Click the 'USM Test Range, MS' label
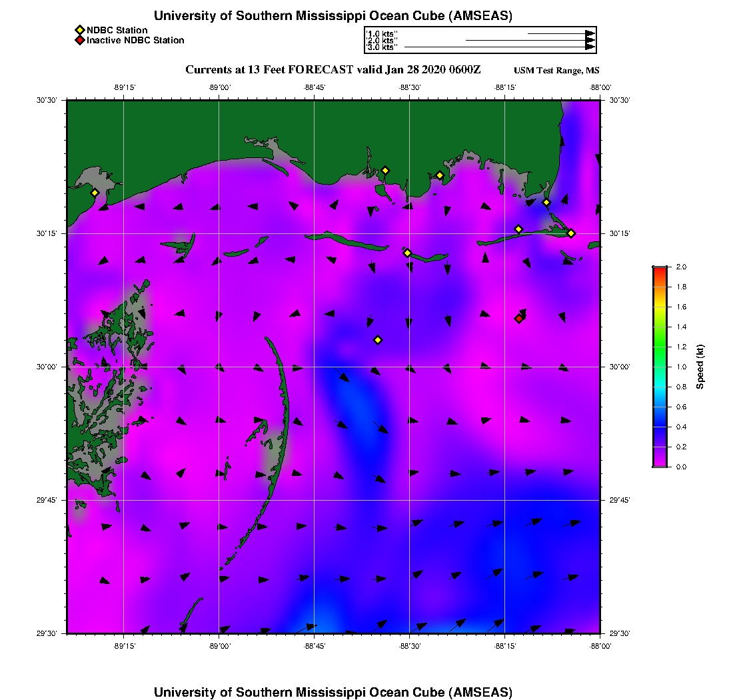The height and width of the screenshot is (700, 733). pos(557,71)
